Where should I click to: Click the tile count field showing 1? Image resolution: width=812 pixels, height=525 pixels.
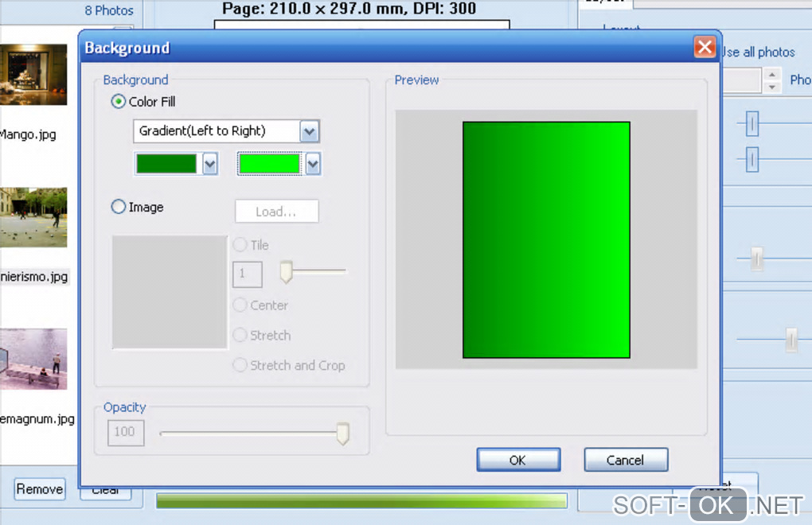coord(248,274)
